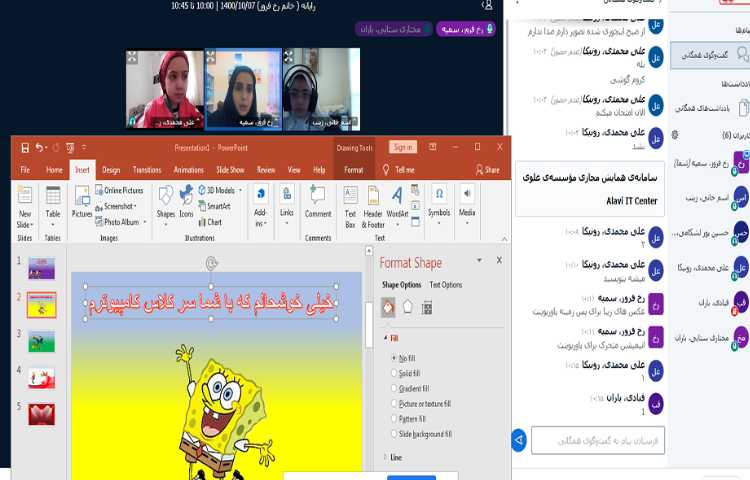Click the chat message input field
This screenshot has width=750, height=480.
[597, 440]
